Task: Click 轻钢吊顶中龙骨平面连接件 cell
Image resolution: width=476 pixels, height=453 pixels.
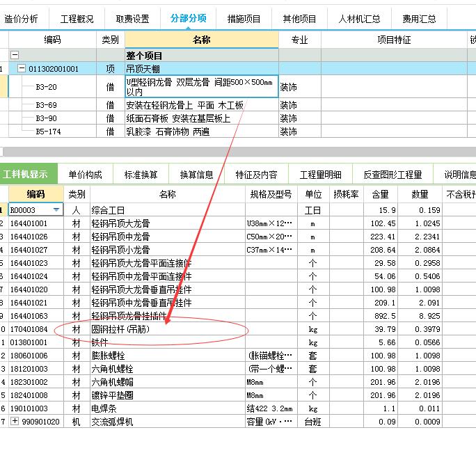Action: [x=168, y=276]
